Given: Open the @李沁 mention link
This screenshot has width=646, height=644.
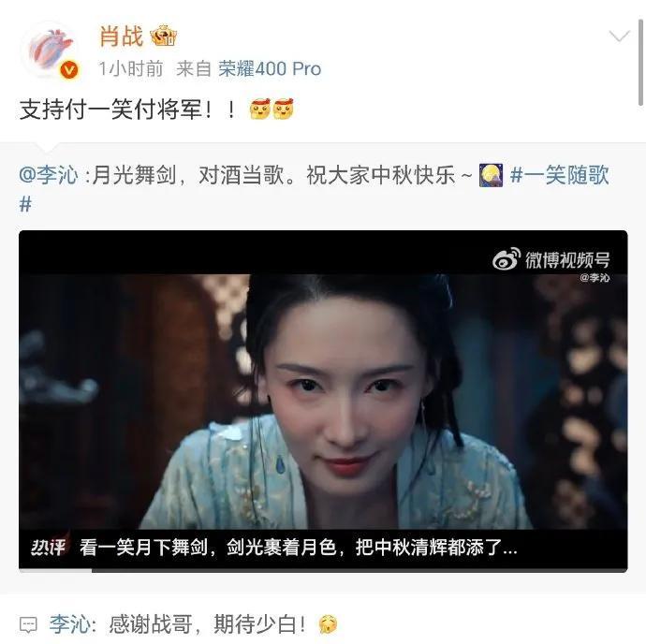Looking at the screenshot, I should pyautogui.click(x=49, y=175).
